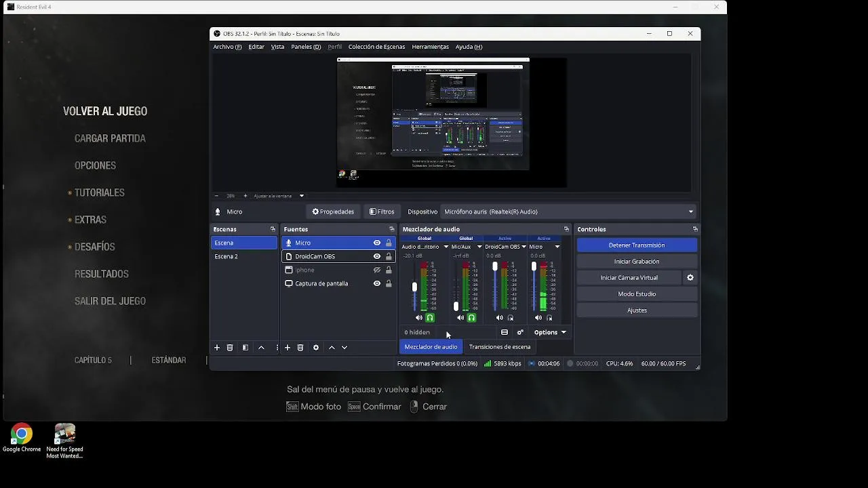Open Ajustes in the Controles panel

pyautogui.click(x=637, y=310)
